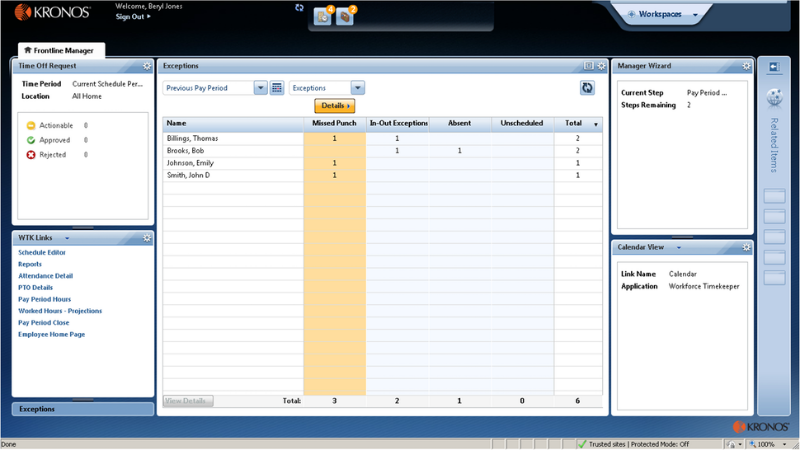Open the minimized Exceptions bar
Viewport: 800px width, 450px height.
(83, 409)
